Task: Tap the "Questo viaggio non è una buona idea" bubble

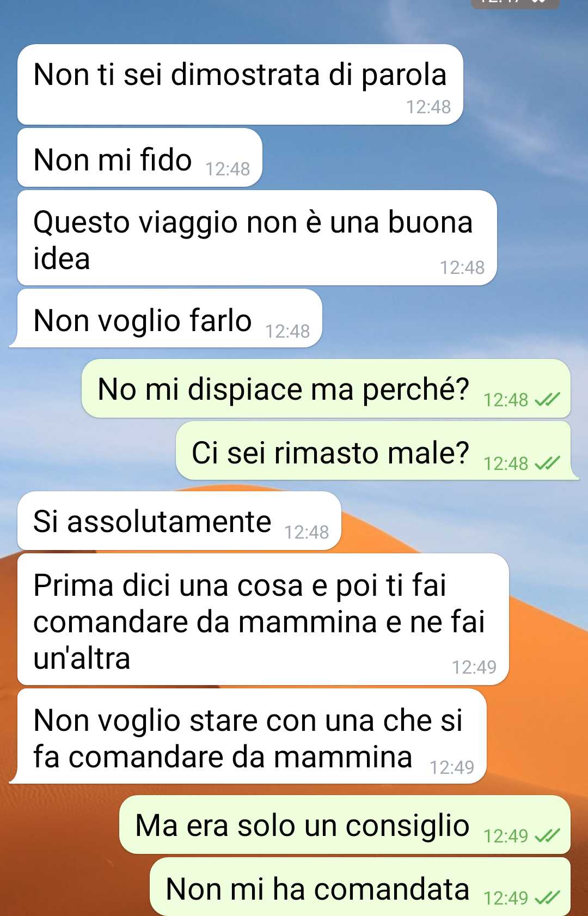Action: tap(257, 237)
